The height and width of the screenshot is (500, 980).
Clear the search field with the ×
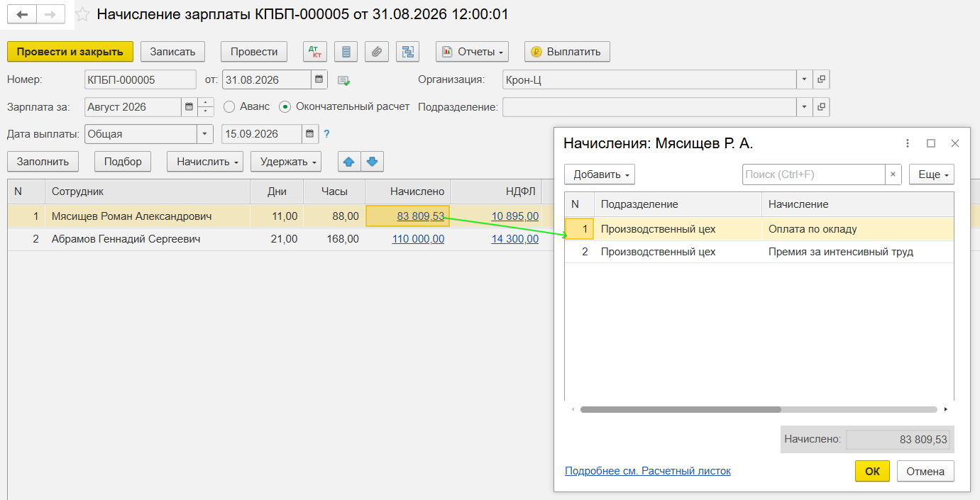pos(893,174)
